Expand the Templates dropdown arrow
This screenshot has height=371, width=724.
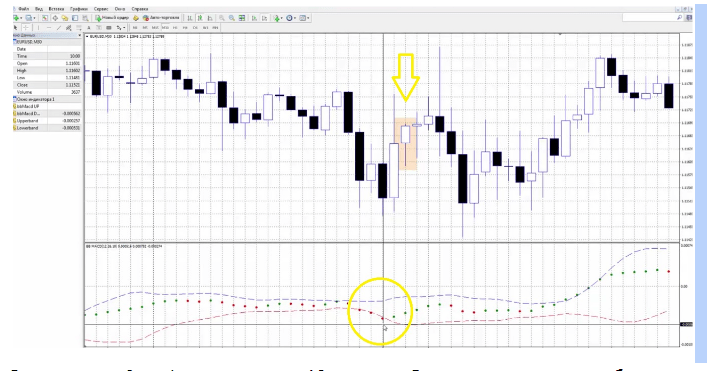[x=308, y=18]
